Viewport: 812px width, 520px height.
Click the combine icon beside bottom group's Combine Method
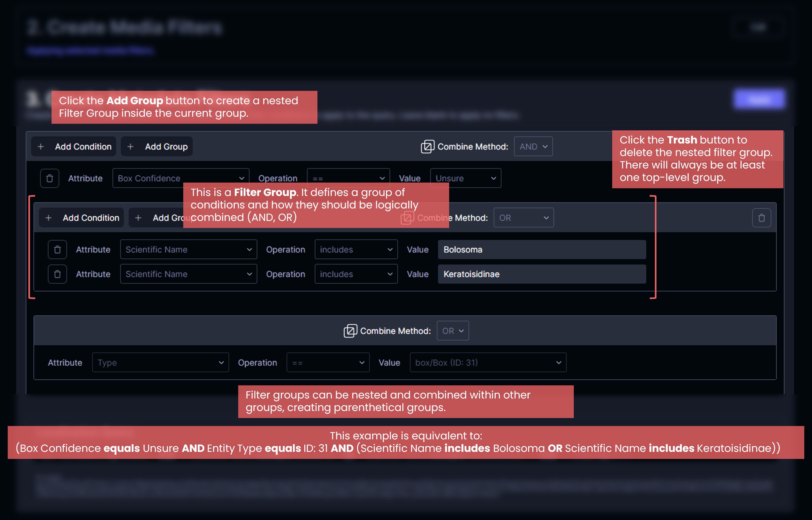(350, 331)
